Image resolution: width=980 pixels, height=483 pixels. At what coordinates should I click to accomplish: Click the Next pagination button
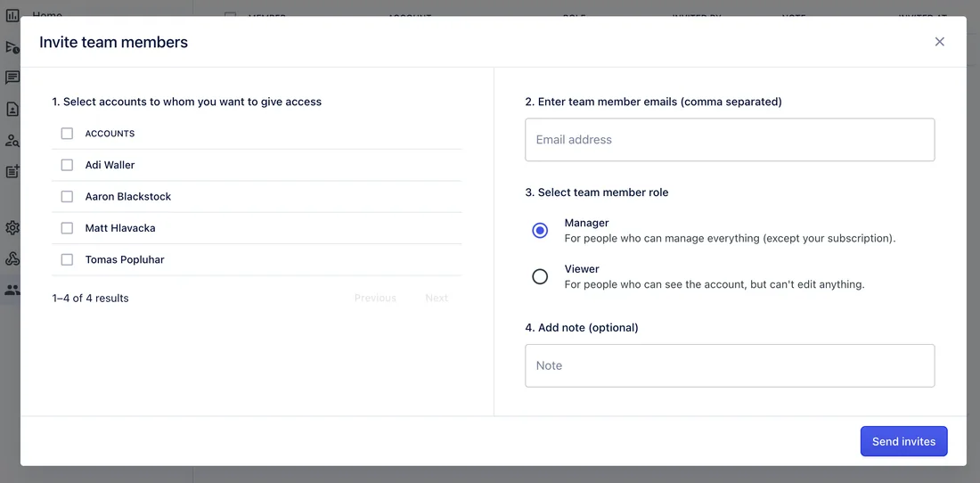coord(437,298)
